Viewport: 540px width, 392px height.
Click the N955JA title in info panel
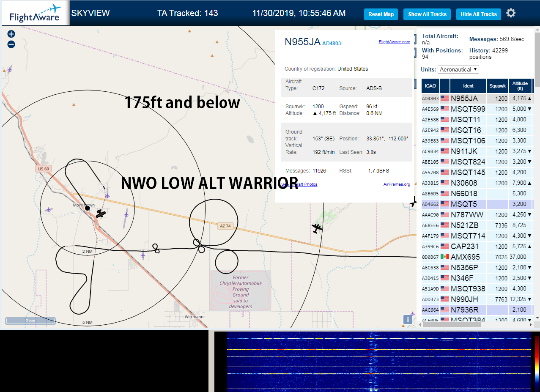302,41
